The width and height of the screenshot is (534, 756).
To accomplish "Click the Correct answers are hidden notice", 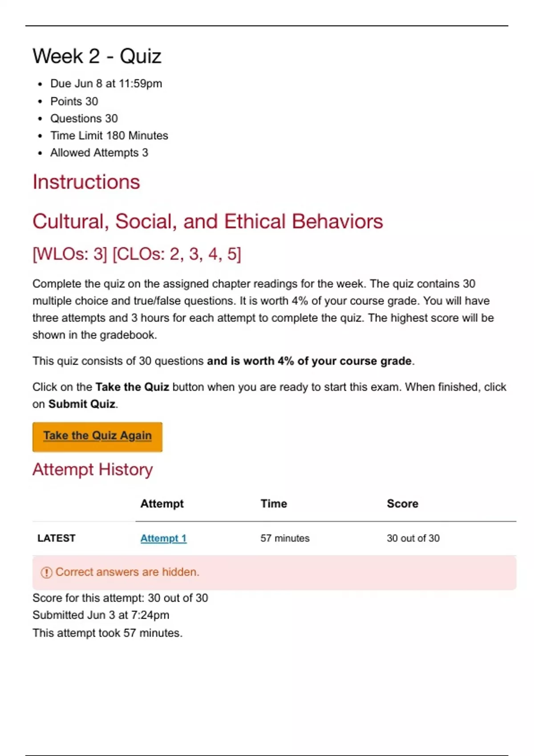I will tap(127, 572).
